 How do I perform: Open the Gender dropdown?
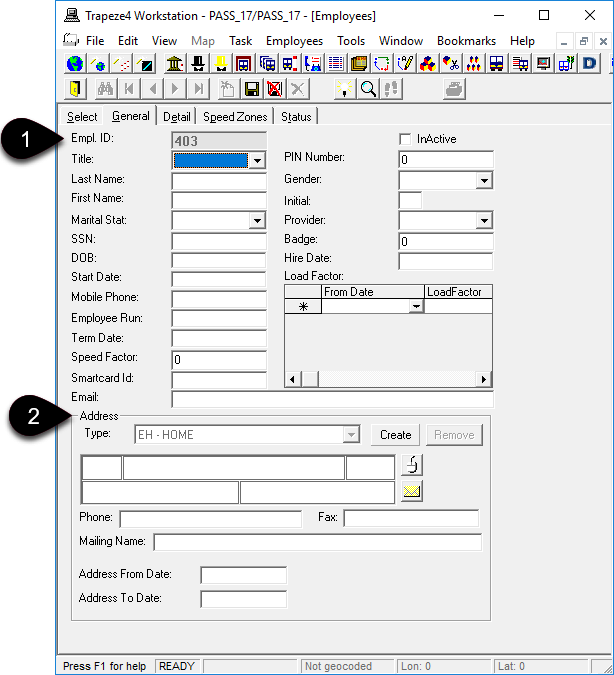click(x=484, y=181)
